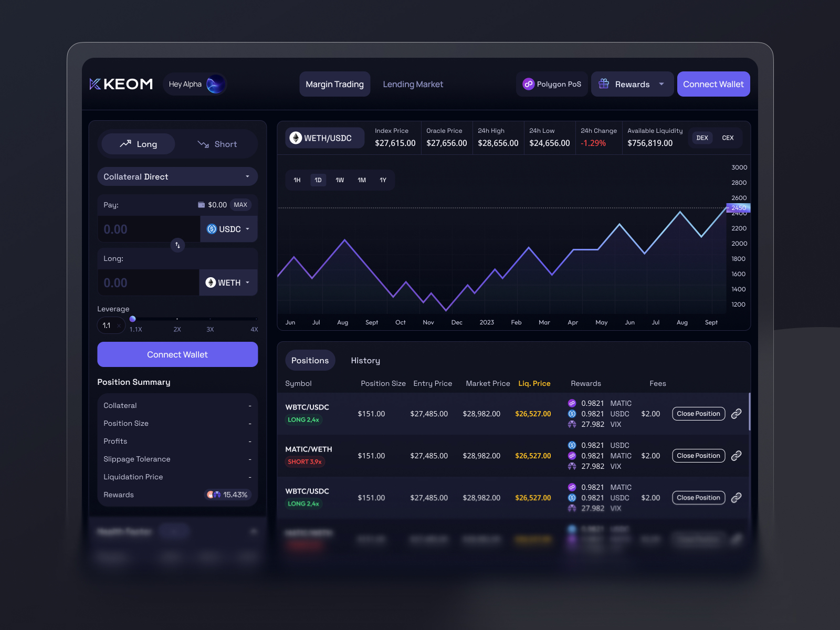Click the swap arrows icon between Pay and Long
The height and width of the screenshot is (630, 840).
click(177, 245)
